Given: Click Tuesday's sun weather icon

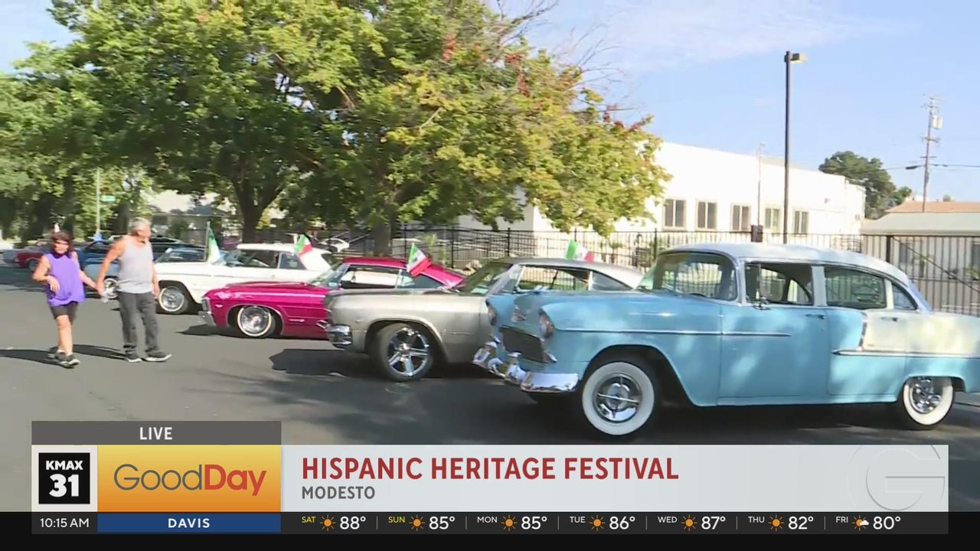Looking at the screenshot, I should tap(598, 523).
